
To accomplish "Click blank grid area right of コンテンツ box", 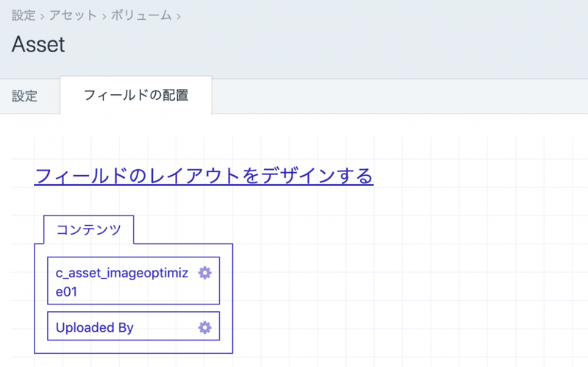I will point(404,294).
